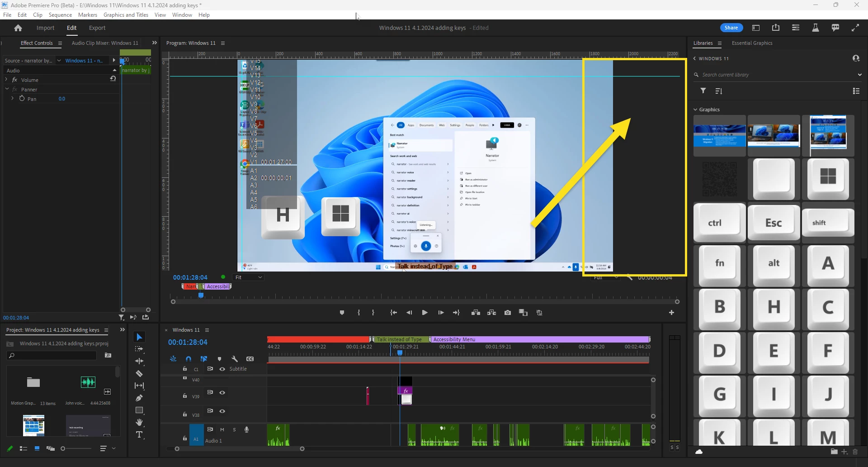Solo the Audio 1 track

[234, 429]
